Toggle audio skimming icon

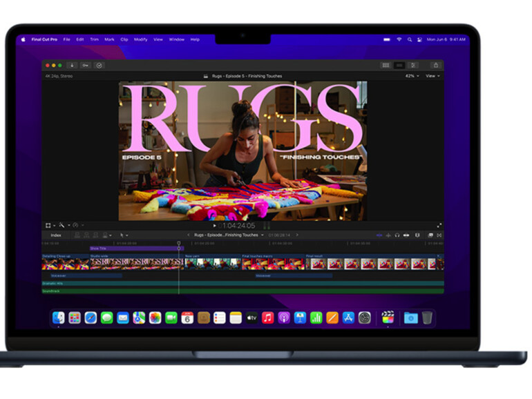coord(388,235)
